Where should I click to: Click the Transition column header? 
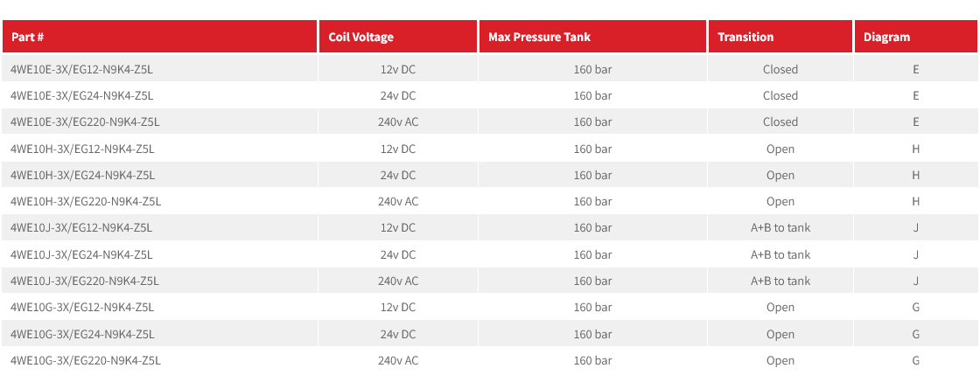tap(745, 37)
